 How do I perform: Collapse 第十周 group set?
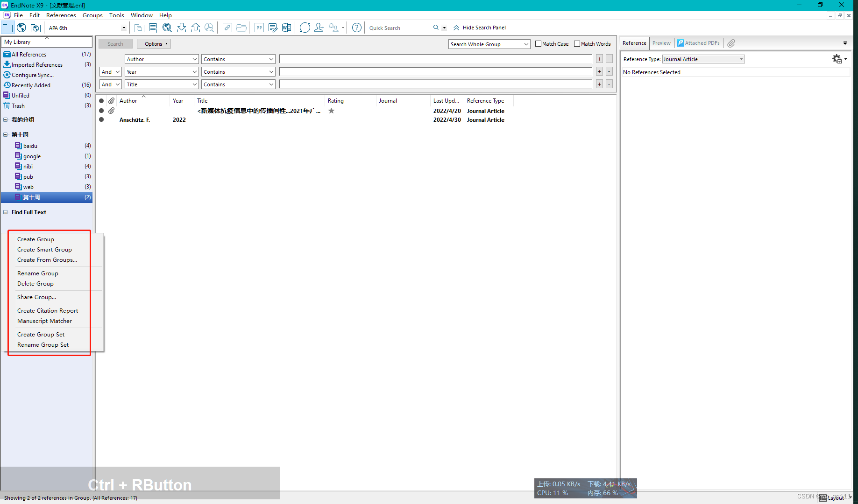click(x=6, y=134)
